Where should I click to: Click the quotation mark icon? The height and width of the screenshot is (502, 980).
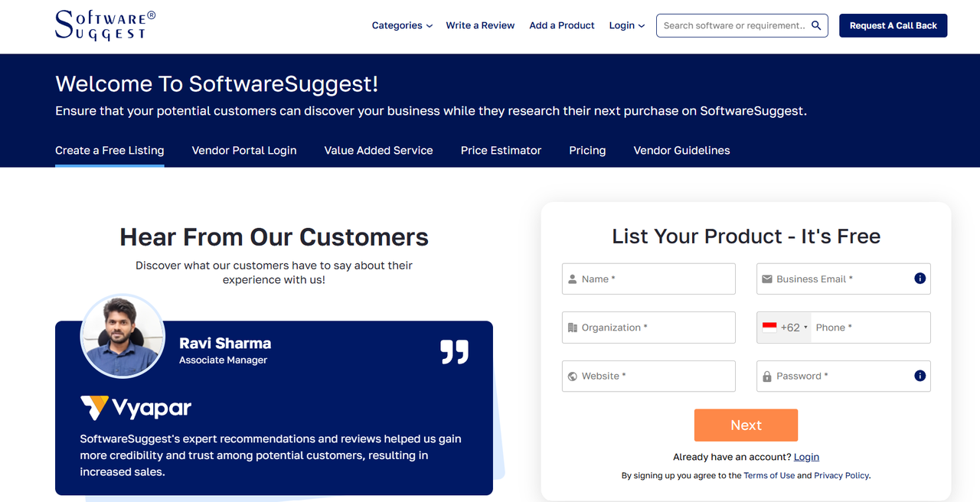(454, 352)
